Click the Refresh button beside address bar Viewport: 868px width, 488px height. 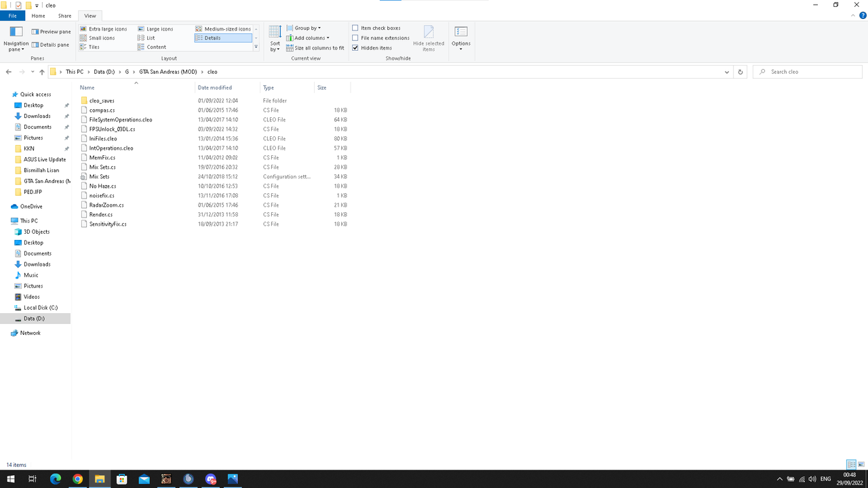740,72
